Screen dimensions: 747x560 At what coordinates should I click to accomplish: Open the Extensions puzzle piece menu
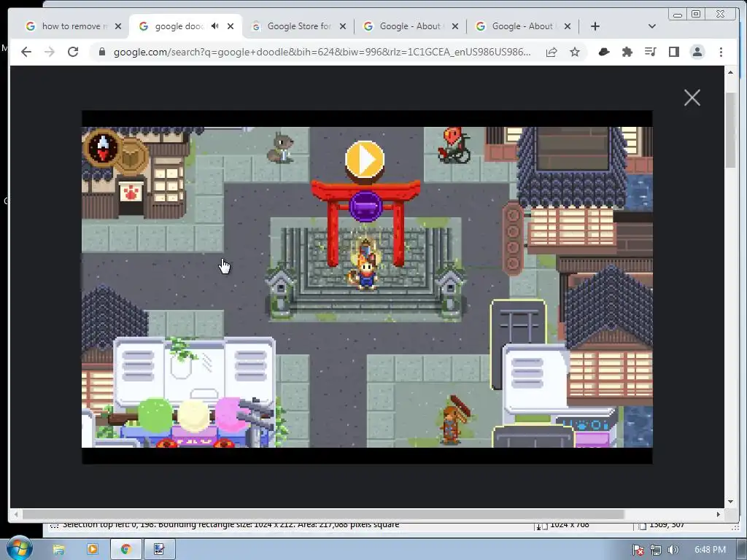pos(627,52)
